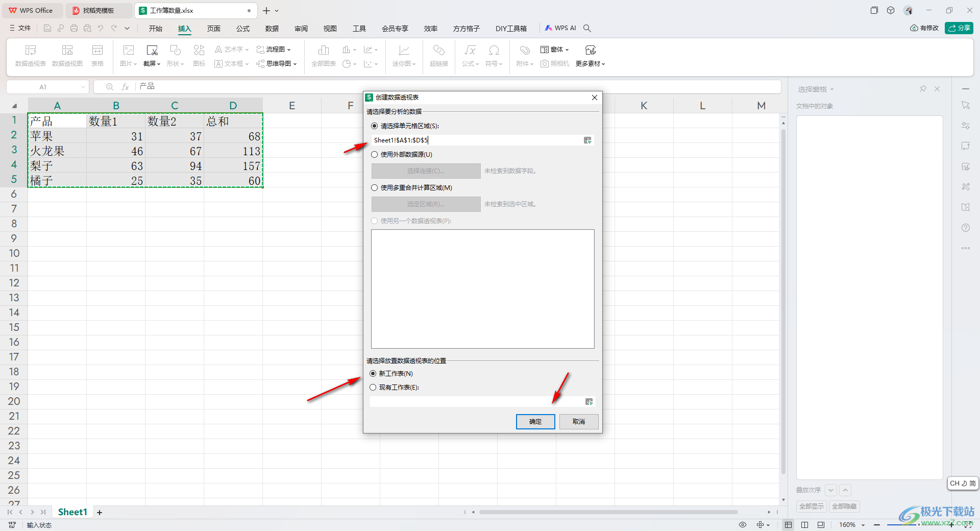Click the 数据透视图 (PivotChart) ribbon icon

point(67,55)
